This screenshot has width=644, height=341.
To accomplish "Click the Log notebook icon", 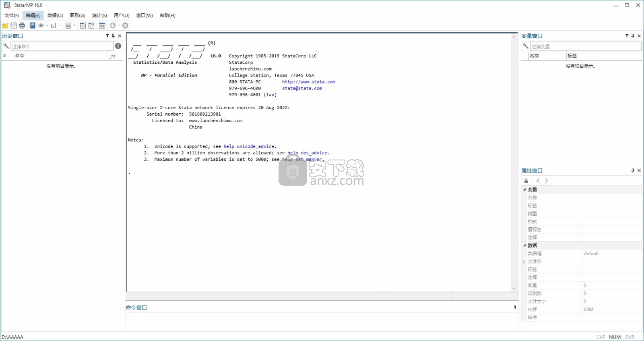I will tap(33, 25).
